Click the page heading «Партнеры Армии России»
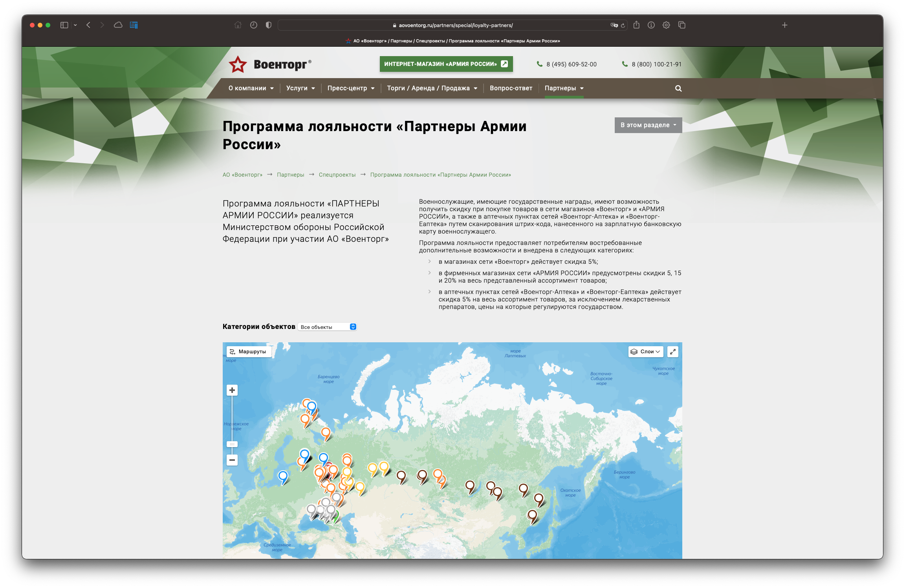 (x=374, y=135)
